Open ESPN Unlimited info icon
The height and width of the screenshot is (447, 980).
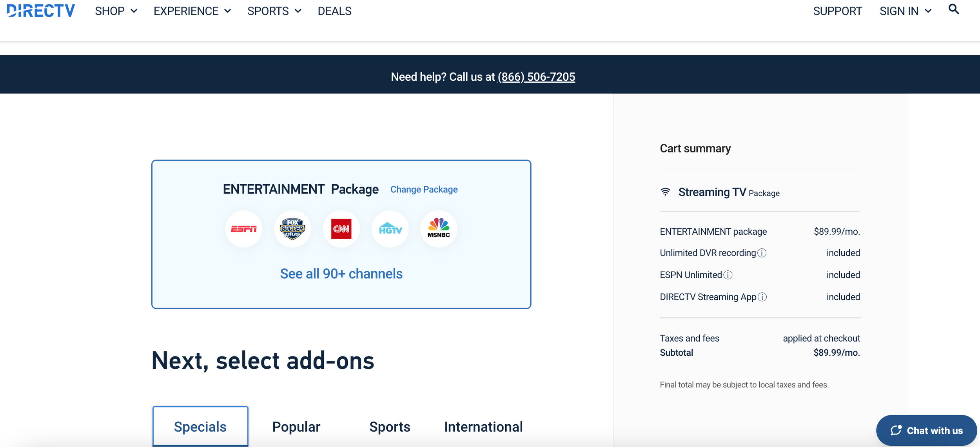[728, 275]
